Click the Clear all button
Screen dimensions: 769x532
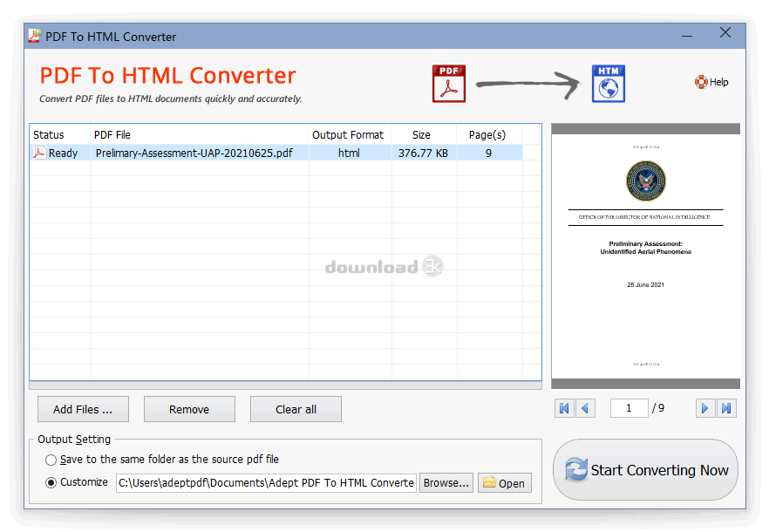pyautogui.click(x=296, y=409)
